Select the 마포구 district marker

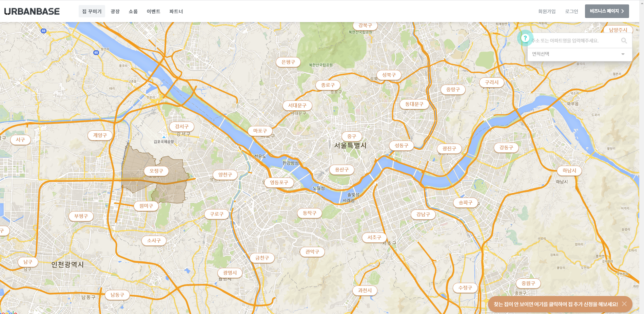pyautogui.click(x=260, y=131)
